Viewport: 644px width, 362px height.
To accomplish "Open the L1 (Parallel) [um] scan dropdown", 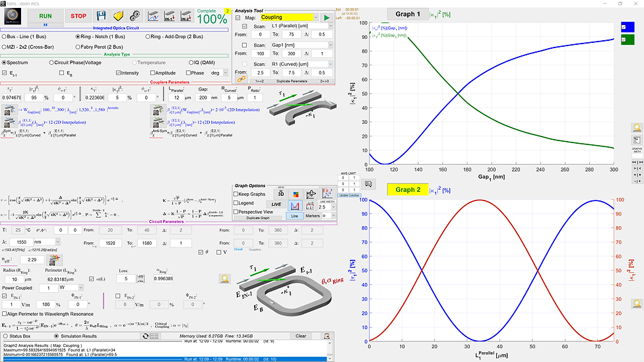I will tap(301, 26).
